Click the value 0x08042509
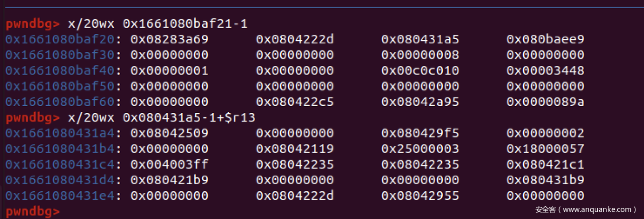Image resolution: width=644 pixels, height=219 pixels. [x=169, y=133]
